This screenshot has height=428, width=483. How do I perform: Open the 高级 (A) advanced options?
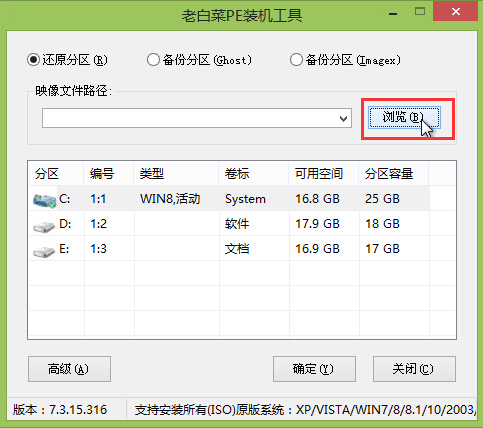coord(69,369)
